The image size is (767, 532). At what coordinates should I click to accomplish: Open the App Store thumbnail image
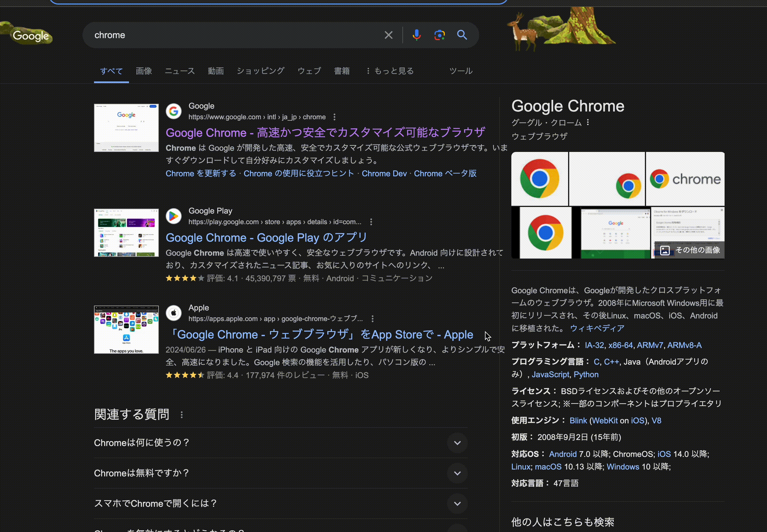(126, 330)
